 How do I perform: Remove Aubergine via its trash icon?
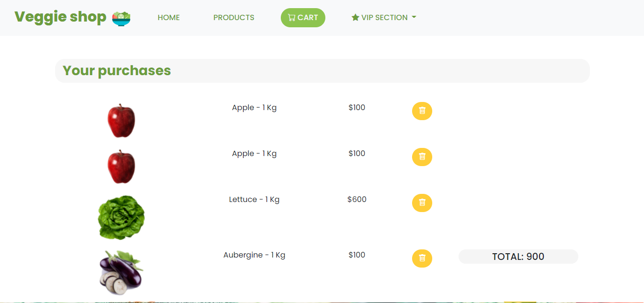tap(422, 258)
